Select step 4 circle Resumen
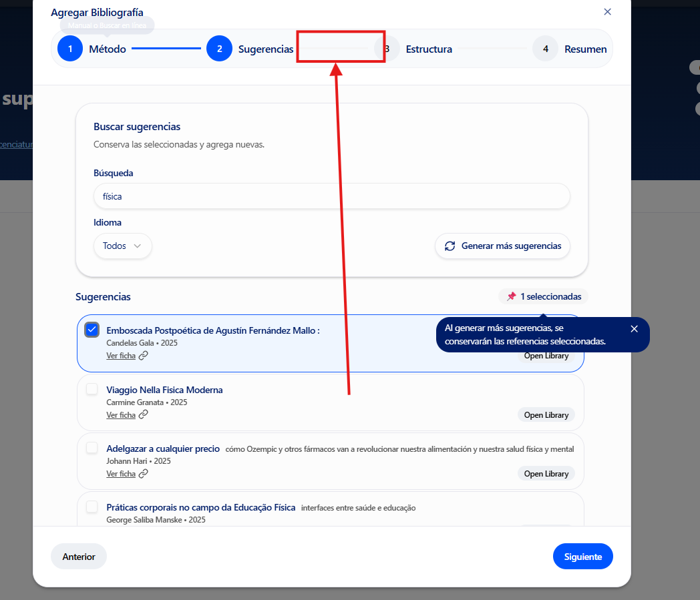Image resolution: width=700 pixels, height=600 pixels. tap(545, 49)
